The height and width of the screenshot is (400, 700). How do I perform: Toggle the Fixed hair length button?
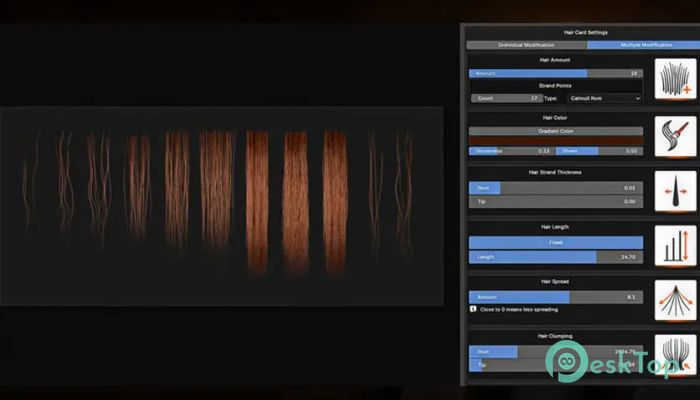coord(556,242)
